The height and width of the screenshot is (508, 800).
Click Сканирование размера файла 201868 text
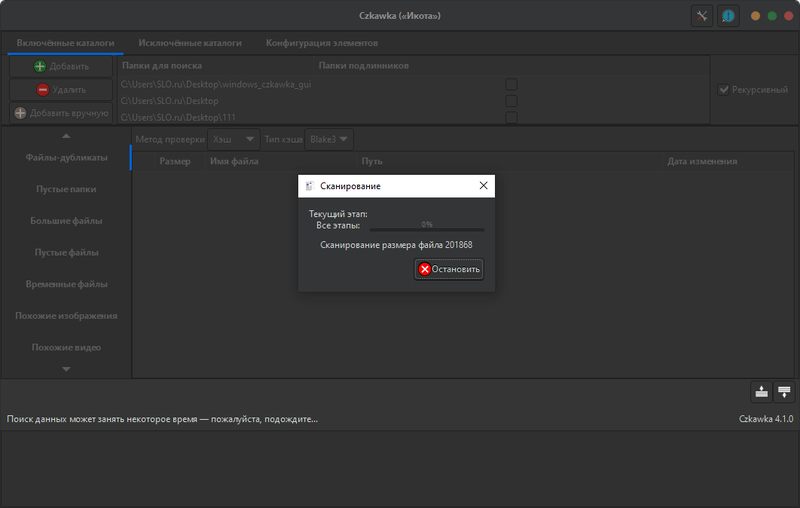pyautogui.click(x=396, y=245)
